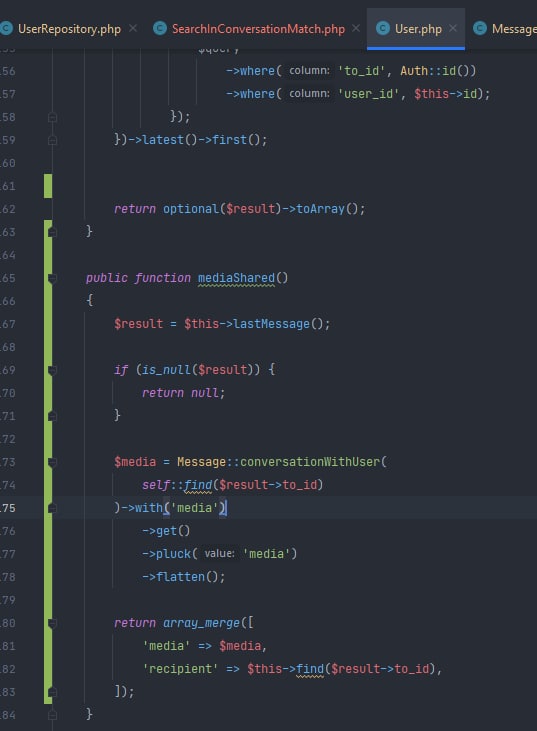This screenshot has width=537, height=731.
Task: Click is_null on line 69
Action: pos(165,370)
